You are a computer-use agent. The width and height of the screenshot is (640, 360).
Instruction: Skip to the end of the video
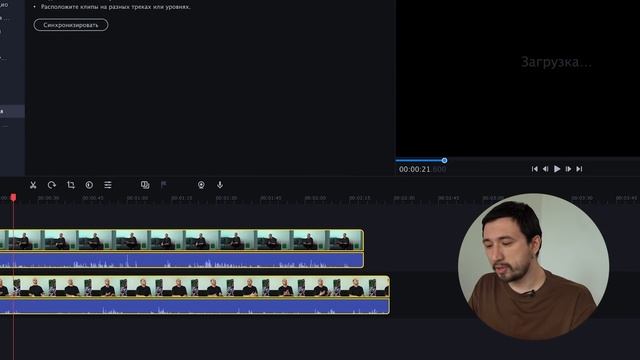click(x=579, y=169)
